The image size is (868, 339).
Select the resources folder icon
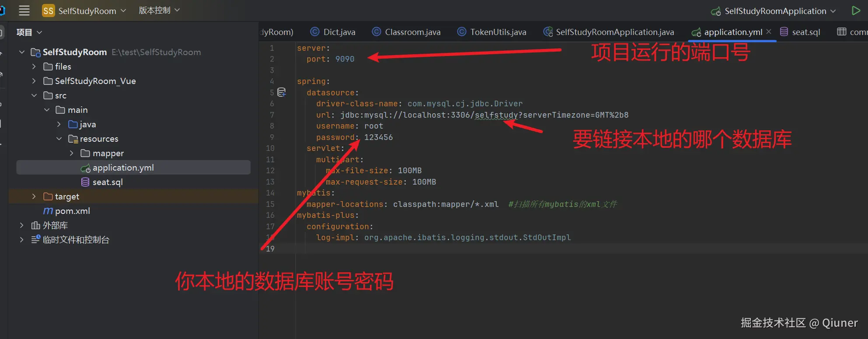point(73,139)
